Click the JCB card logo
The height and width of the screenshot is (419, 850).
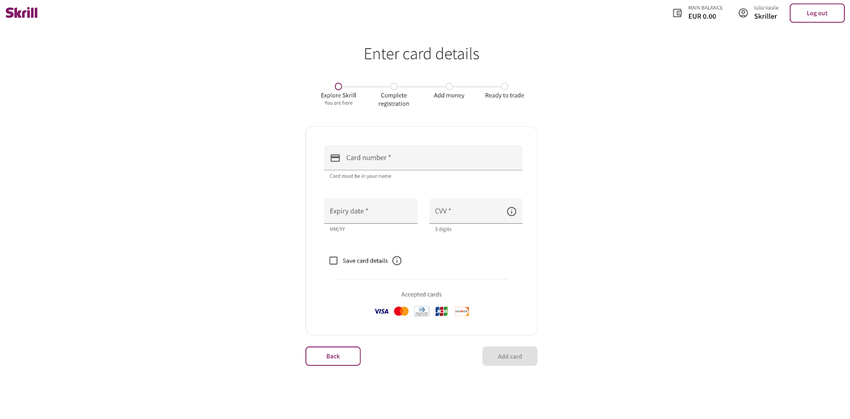click(442, 311)
